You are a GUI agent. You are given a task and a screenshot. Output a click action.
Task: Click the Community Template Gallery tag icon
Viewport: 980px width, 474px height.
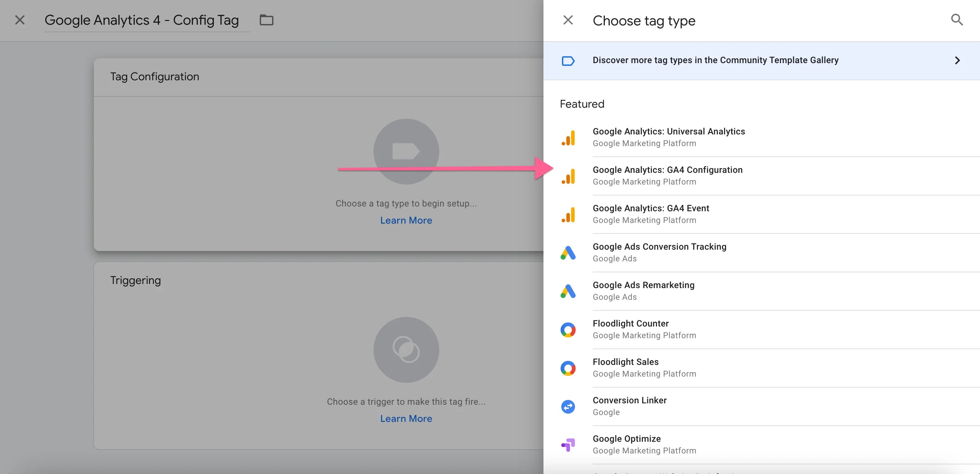coord(568,60)
